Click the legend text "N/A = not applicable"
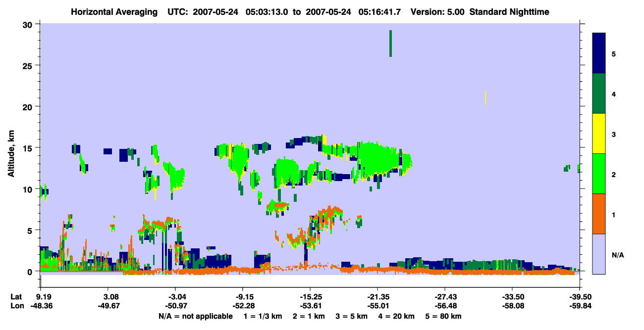This screenshot has width=644, height=330. click(x=195, y=316)
